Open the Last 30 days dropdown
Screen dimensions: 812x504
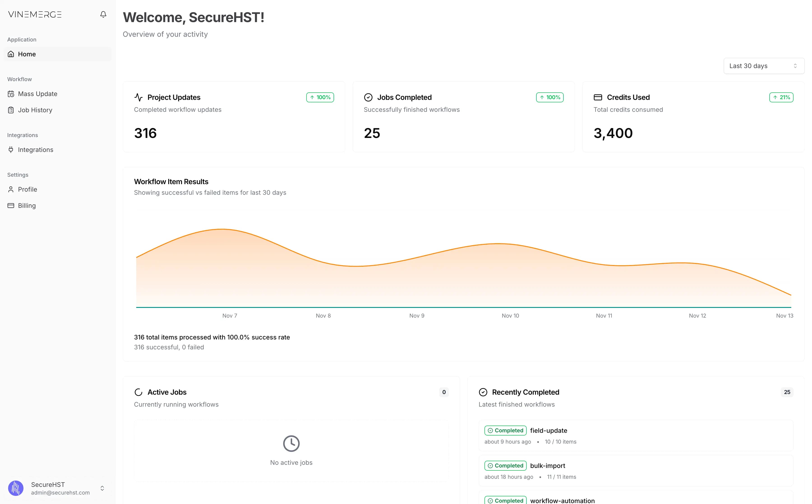[763, 66]
